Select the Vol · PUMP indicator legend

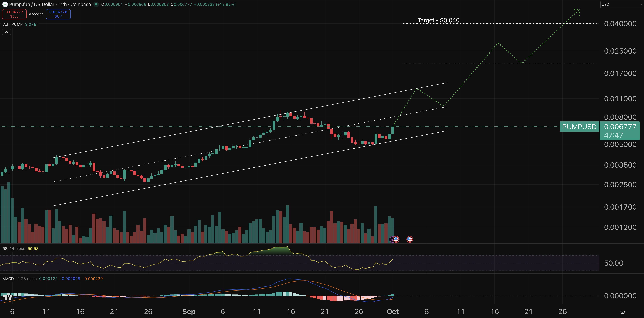(x=13, y=24)
